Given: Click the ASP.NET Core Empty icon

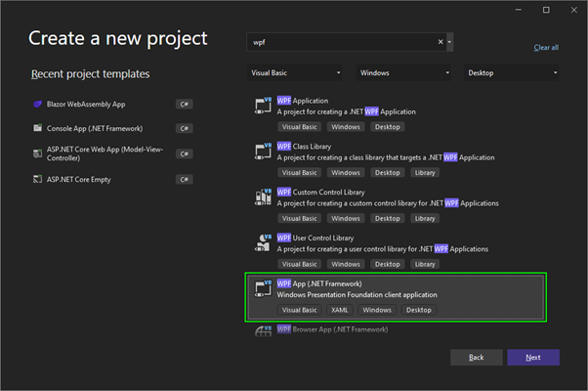Looking at the screenshot, I should [37, 179].
